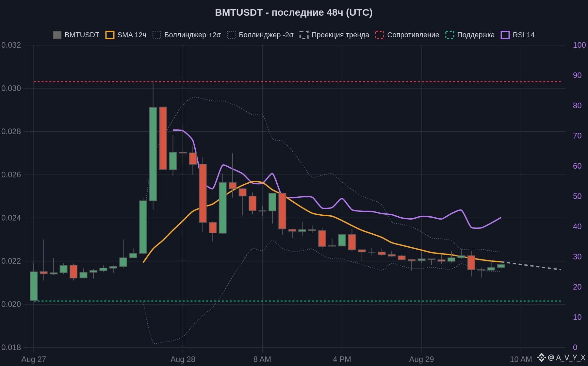Click the RSI axis value 20
This screenshot has height=366, width=588.
coord(577,287)
